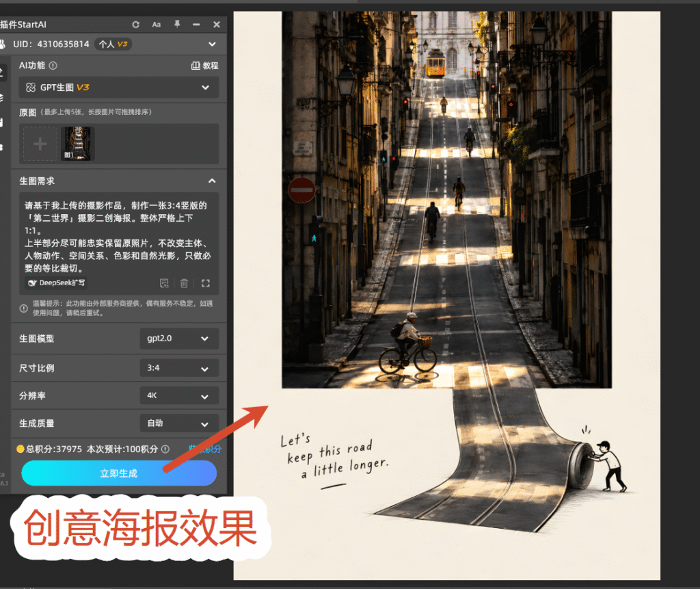Image resolution: width=700 pixels, height=589 pixels.
Task: Click the 原图 label text
Action: click(27, 112)
